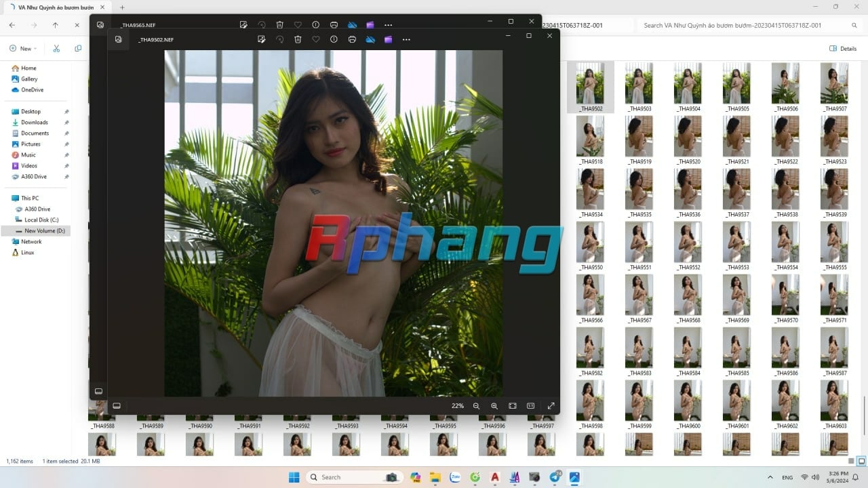Image resolution: width=868 pixels, height=488 pixels.
Task: Open the notification bell in the taskbar
Action: (856, 477)
